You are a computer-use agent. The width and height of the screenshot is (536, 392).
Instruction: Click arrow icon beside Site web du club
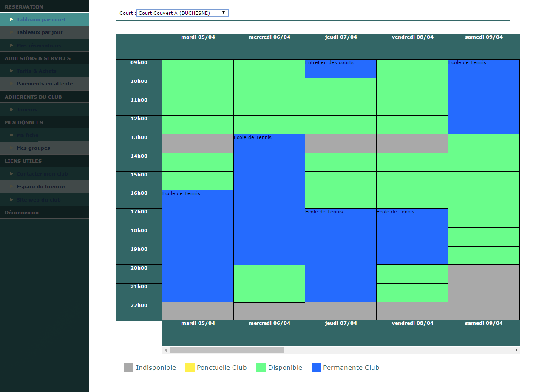tap(12, 200)
